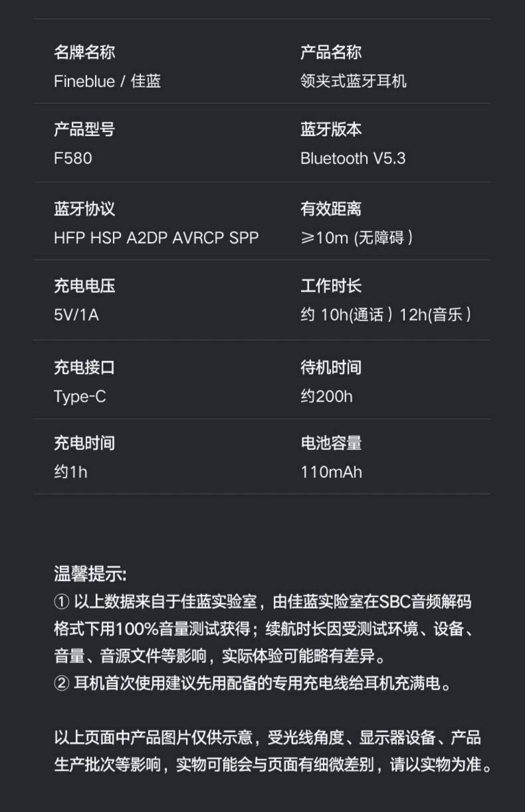Click the circled number ② note marker
The image size is (525, 812).
click(x=62, y=683)
